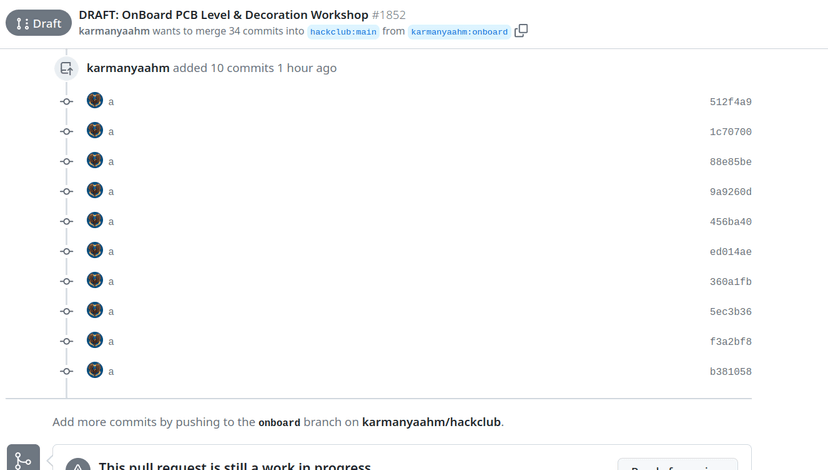Screen dimensions: 828x470
Task: Open the hackclub:main base branch link
Action: pos(343,32)
